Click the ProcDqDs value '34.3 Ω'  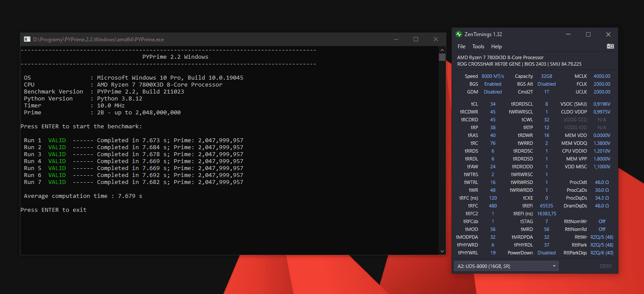(602, 198)
